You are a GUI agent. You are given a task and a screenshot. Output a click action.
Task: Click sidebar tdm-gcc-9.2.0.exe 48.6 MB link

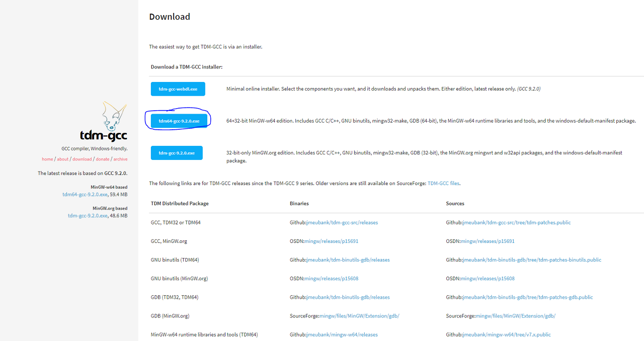[x=88, y=215]
